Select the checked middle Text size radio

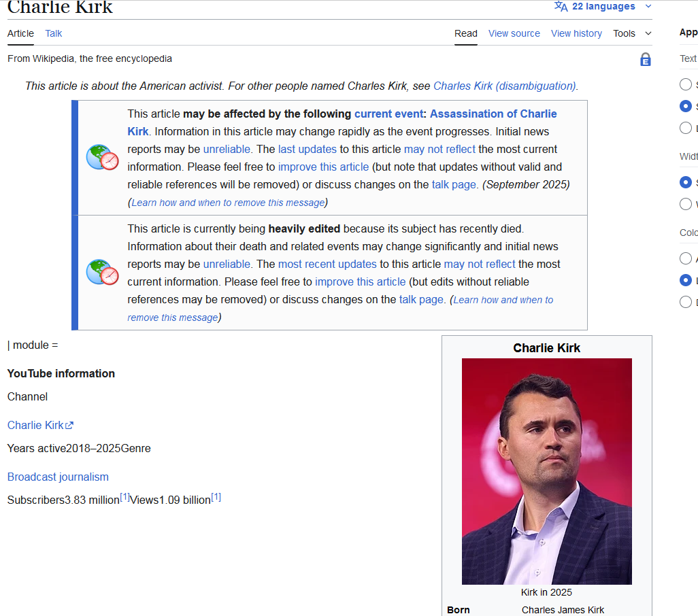click(x=686, y=106)
